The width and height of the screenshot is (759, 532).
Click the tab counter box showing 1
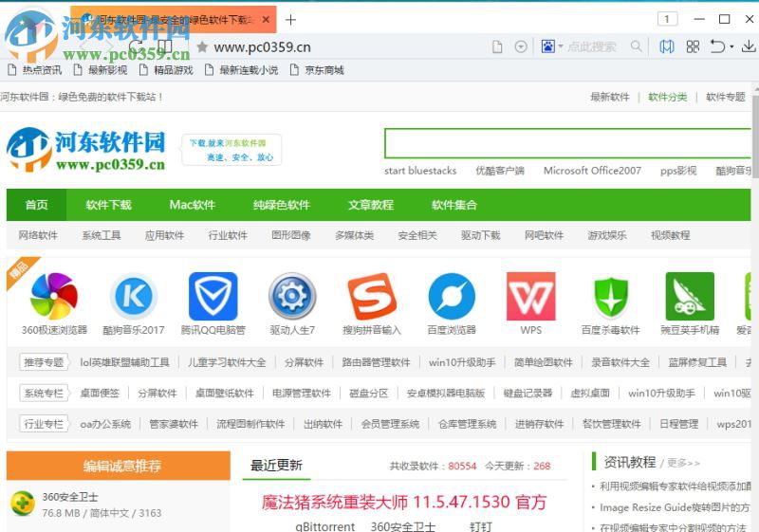[x=668, y=19]
